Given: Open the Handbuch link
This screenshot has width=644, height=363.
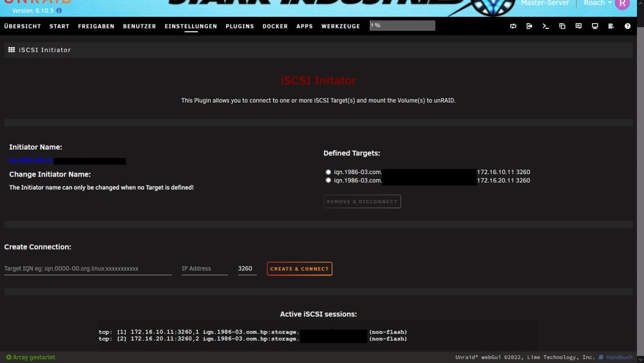Looking at the screenshot, I should coord(620,357).
